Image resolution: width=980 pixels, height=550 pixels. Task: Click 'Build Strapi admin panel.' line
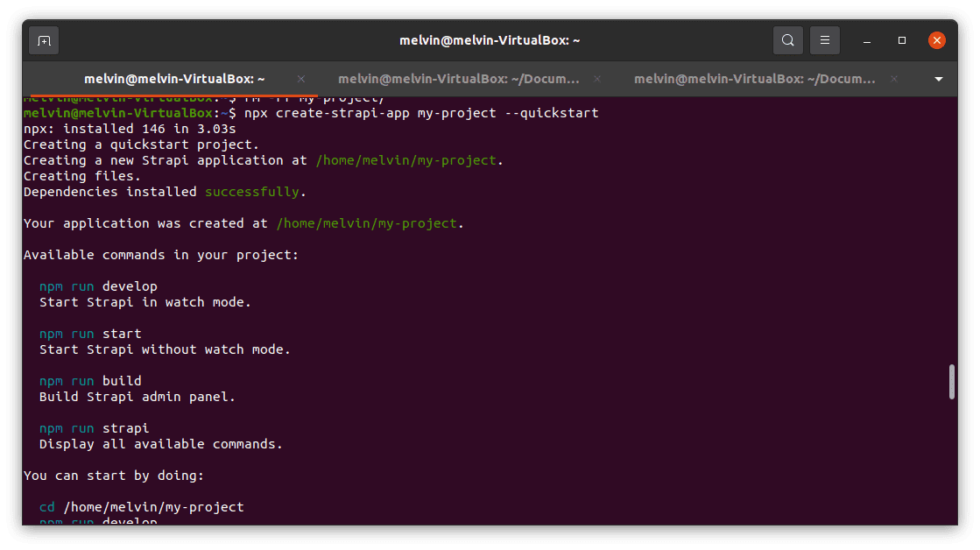[x=137, y=397]
